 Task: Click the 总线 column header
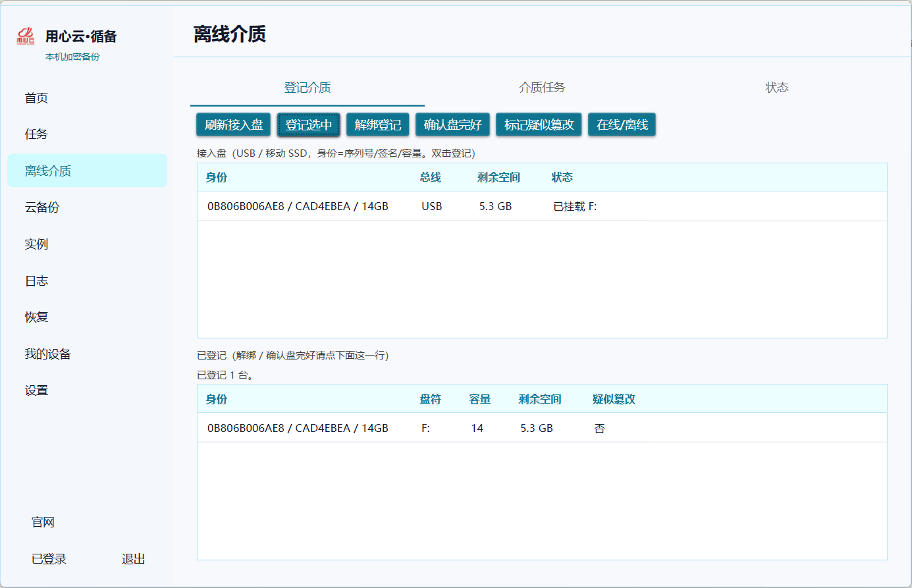431,177
